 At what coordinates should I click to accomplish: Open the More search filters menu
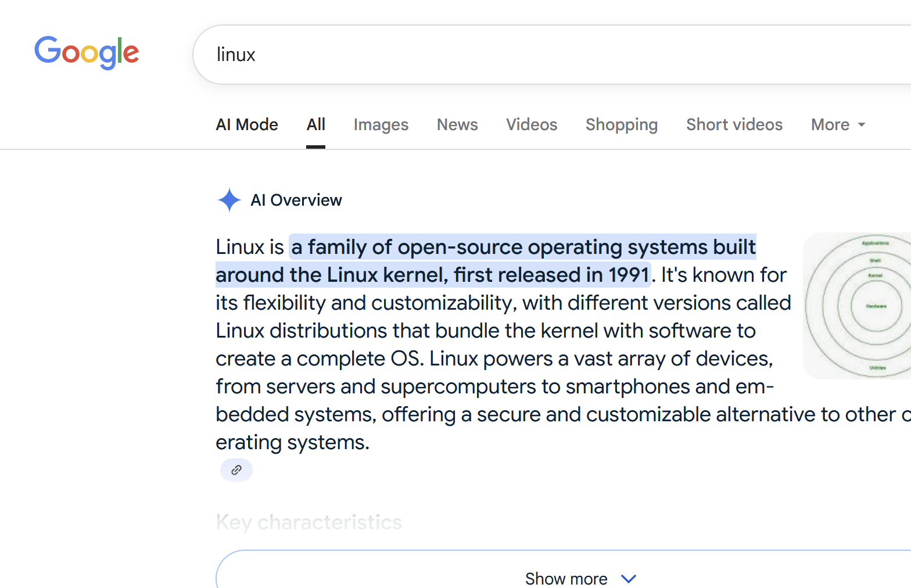[838, 125]
